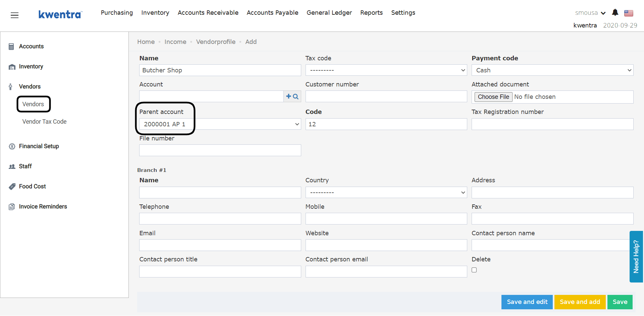
Task: Click the Fax field
Action: click(552, 219)
